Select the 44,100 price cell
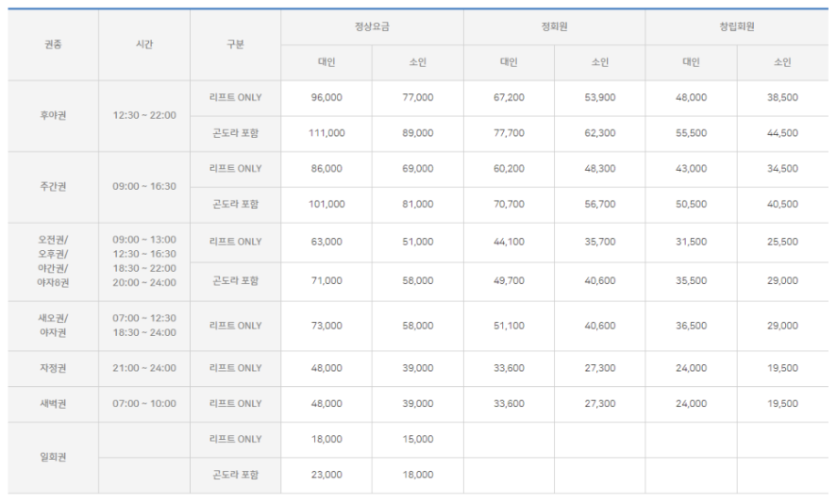This screenshot has height=504, width=837. (x=509, y=242)
